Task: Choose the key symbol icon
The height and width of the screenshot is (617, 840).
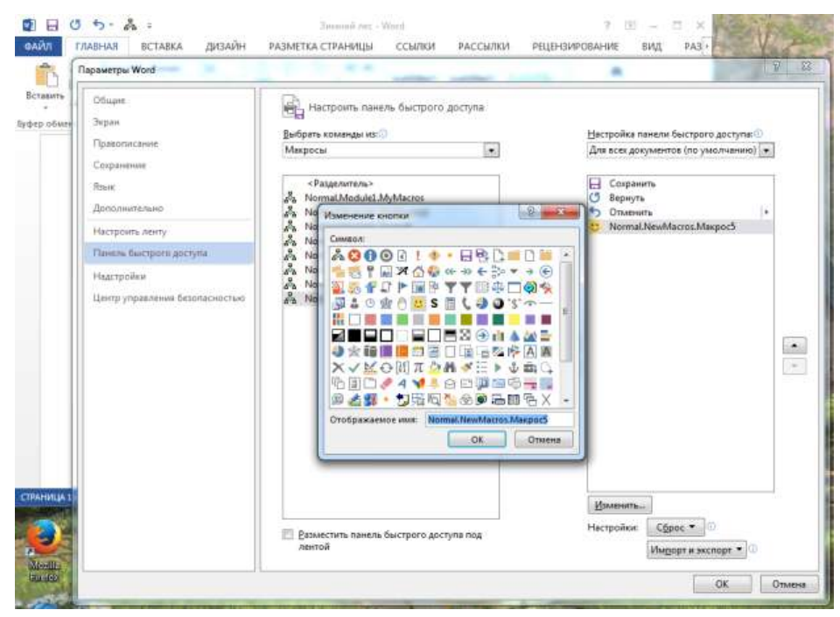Action: point(370,270)
